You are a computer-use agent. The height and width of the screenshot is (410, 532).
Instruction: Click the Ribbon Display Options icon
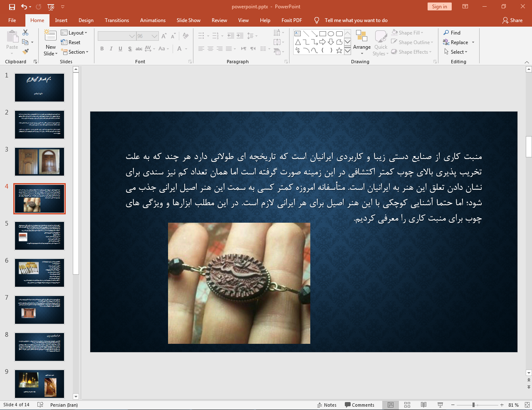click(x=465, y=7)
